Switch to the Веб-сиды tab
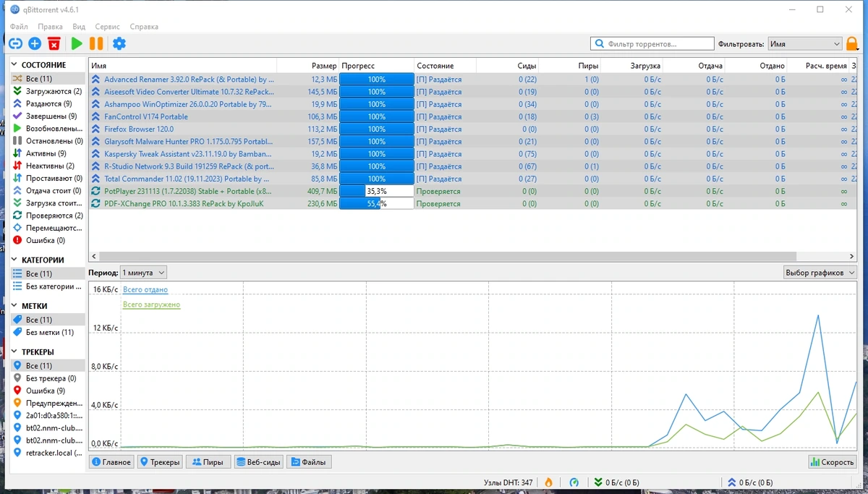The image size is (868, 494). (258, 462)
